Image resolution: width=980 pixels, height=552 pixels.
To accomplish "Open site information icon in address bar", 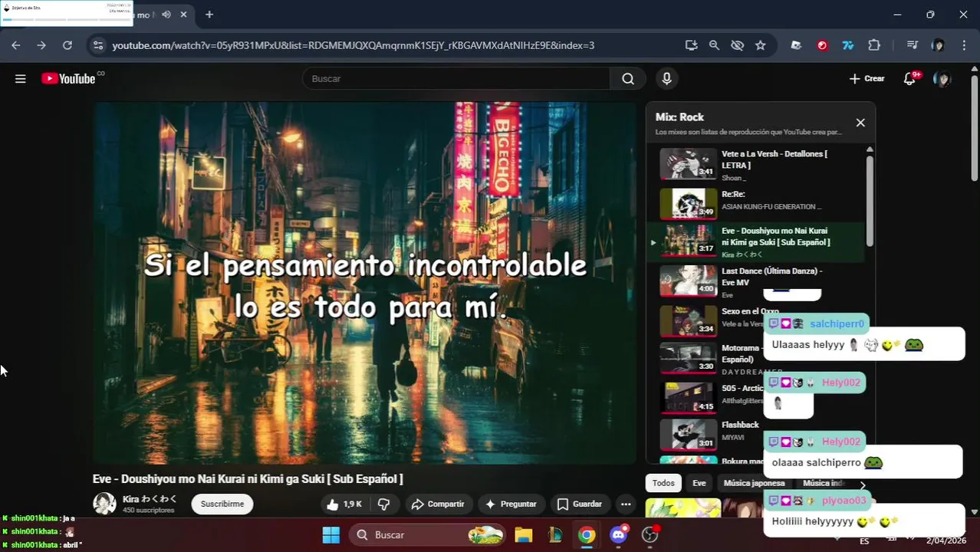I will (x=97, y=45).
